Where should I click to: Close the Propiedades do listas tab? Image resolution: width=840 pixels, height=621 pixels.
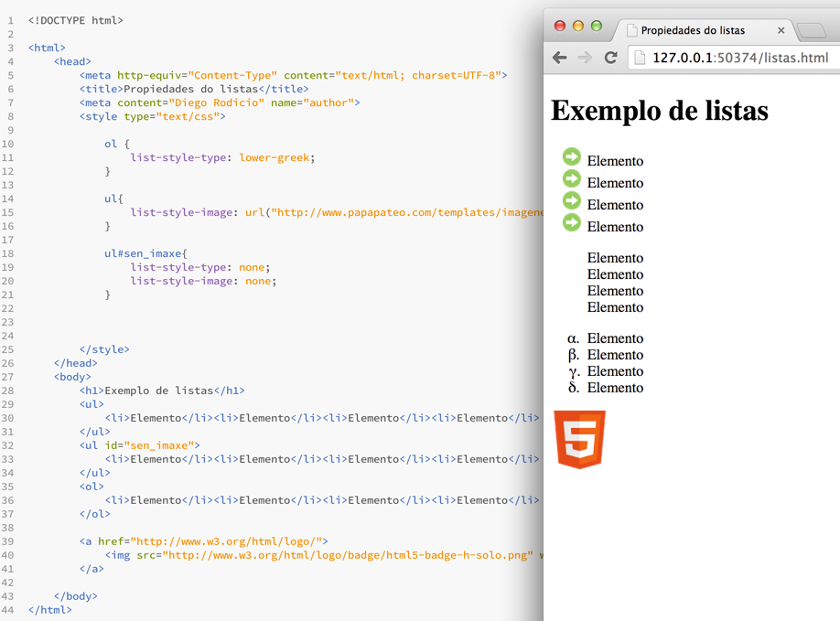click(781, 30)
